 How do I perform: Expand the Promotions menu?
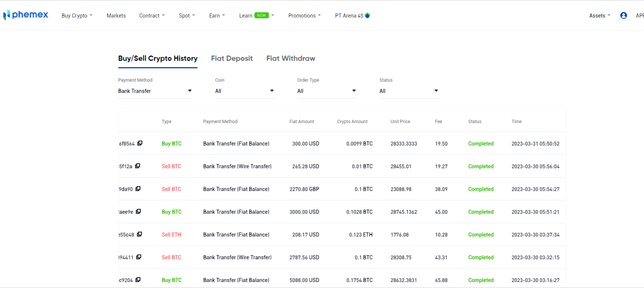[x=304, y=16]
